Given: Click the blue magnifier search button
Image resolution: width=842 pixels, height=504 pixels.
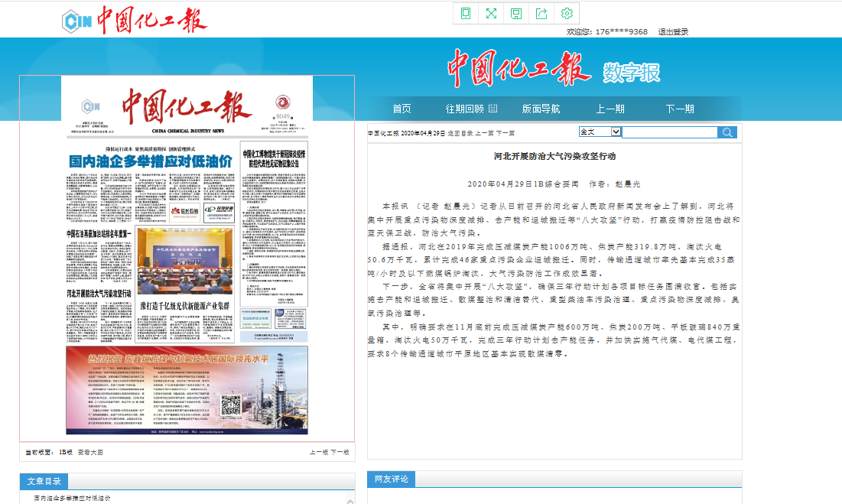Looking at the screenshot, I should pyautogui.click(x=727, y=132).
